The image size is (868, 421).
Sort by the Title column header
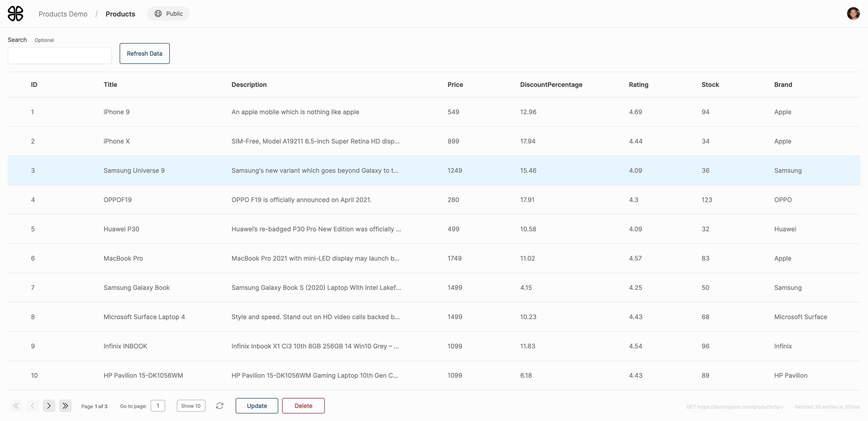pos(110,84)
